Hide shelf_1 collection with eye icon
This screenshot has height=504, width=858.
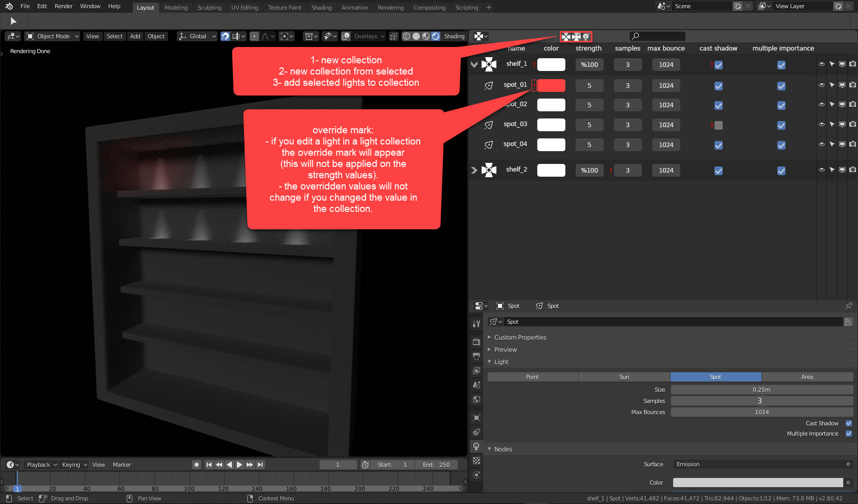click(x=822, y=64)
